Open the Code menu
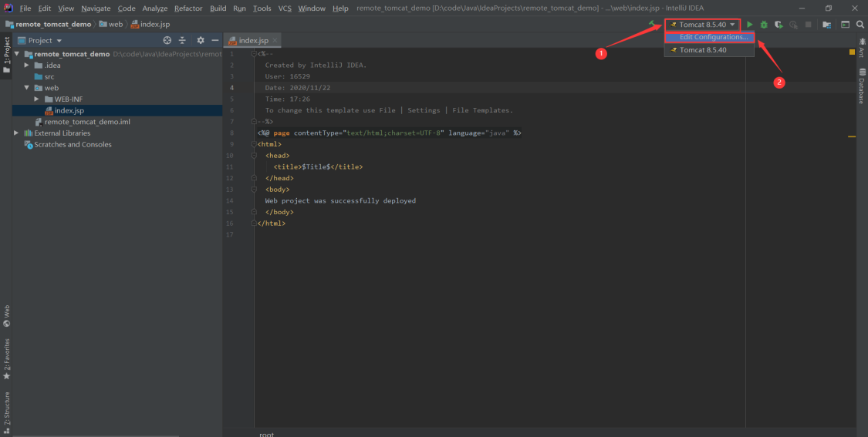This screenshot has height=437, width=868. tap(127, 8)
